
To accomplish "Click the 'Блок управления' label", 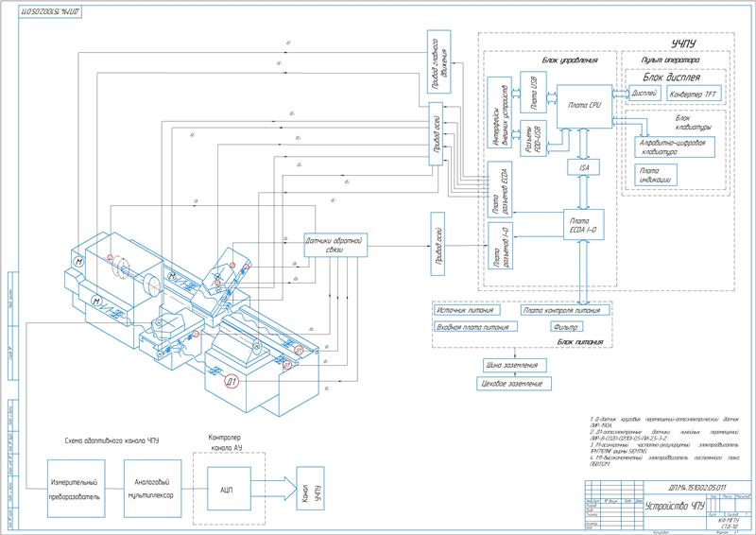I will 570,60.
